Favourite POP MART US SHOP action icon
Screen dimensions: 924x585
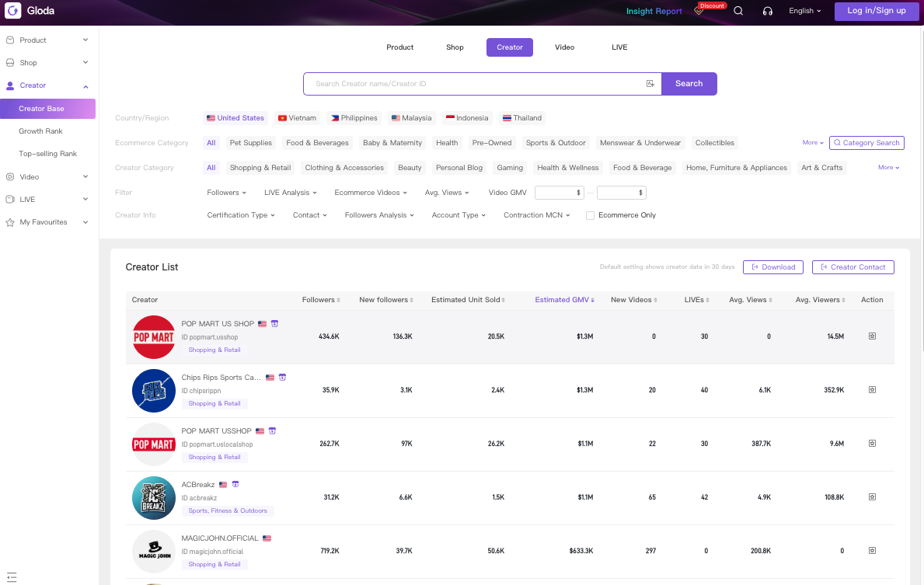pos(872,336)
